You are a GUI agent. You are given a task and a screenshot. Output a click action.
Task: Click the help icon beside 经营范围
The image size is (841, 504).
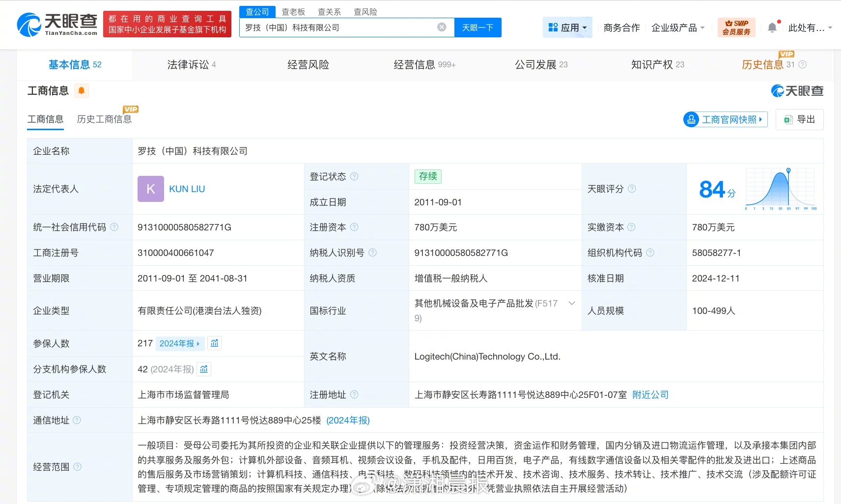point(78,467)
